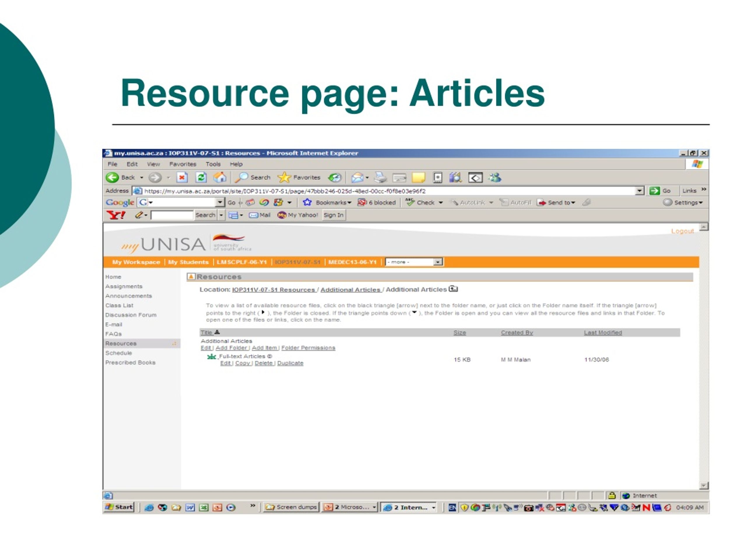
Task: Click the Messenger people icon in toolbar
Action: 495,177
